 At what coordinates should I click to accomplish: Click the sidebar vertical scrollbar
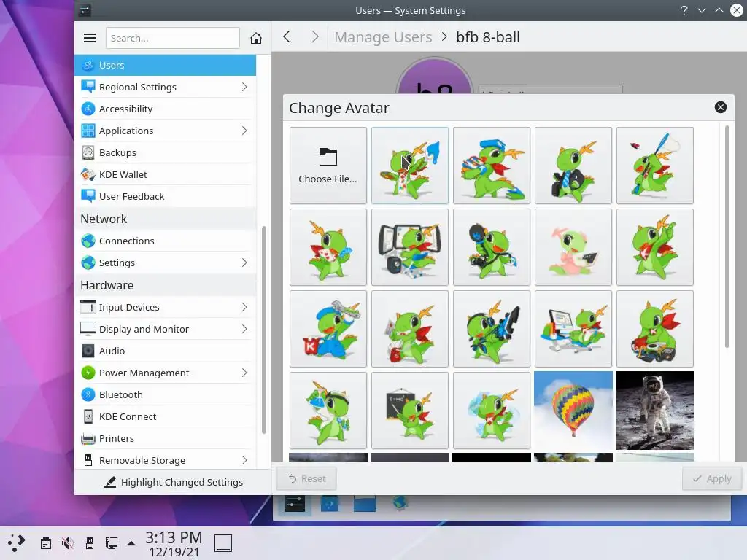click(x=263, y=330)
